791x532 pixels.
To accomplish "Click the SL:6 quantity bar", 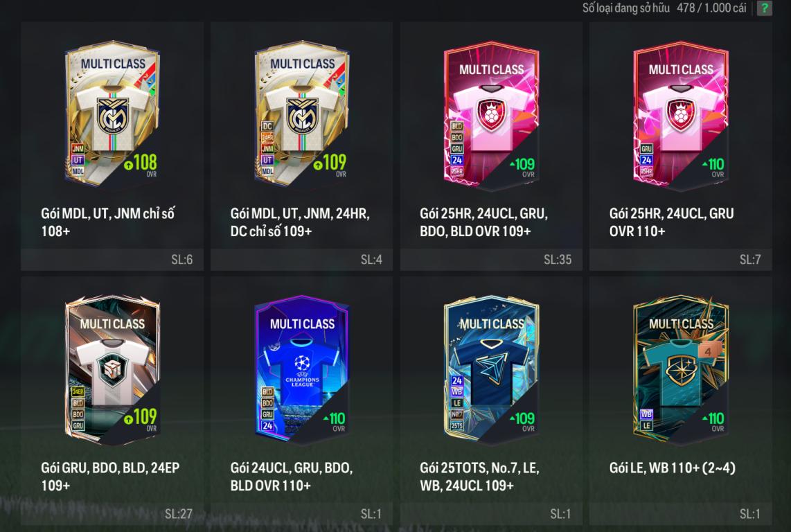I will pyautogui.click(x=112, y=260).
